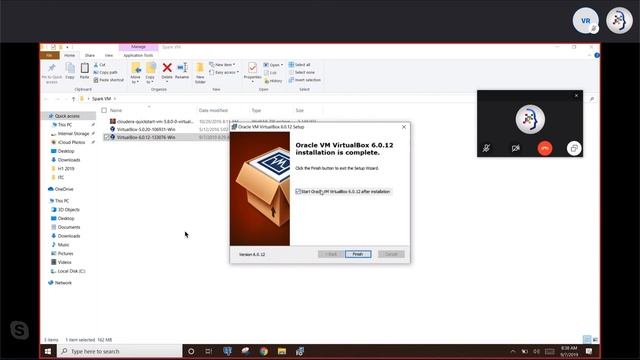Switch to the View ribbon tab
This screenshot has height=360, width=640.
pos(109,55)
